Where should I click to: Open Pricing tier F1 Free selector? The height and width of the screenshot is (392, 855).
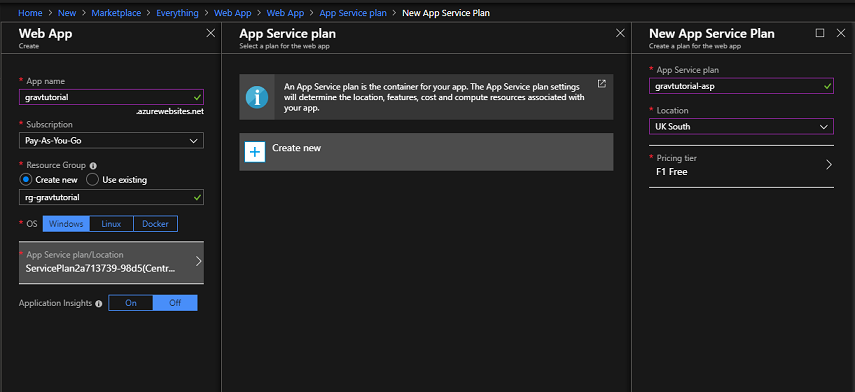pyautogui.click(x=741, y=166)
